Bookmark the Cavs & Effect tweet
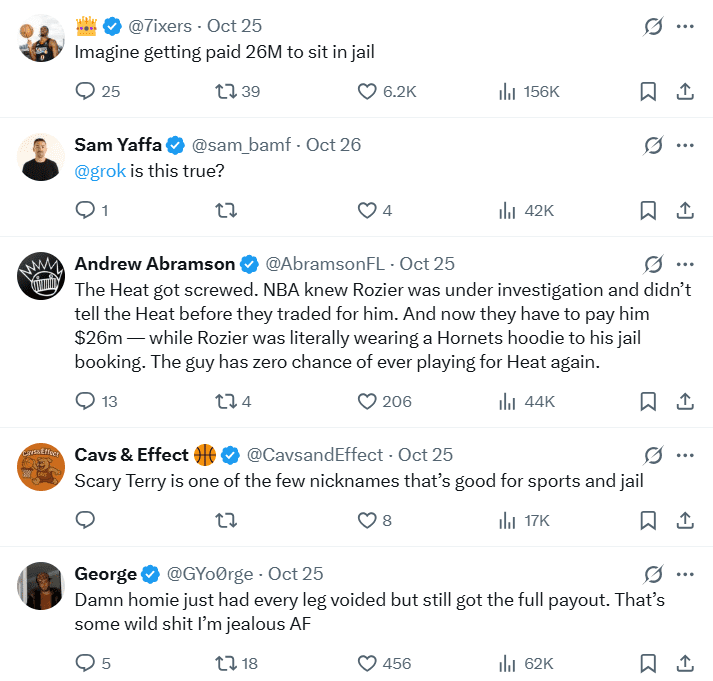 tap(648, 520)
